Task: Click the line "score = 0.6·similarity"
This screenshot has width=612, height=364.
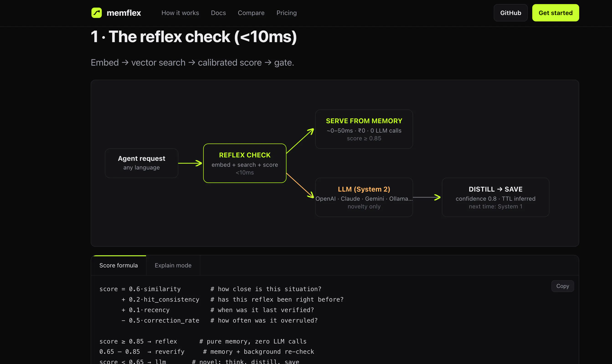Action: click(140, 289)
